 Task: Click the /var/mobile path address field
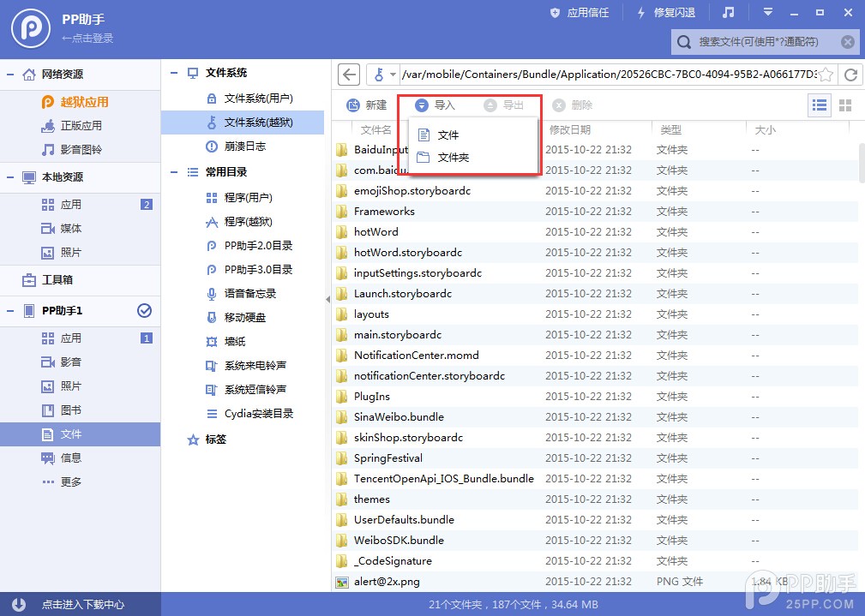609,75
